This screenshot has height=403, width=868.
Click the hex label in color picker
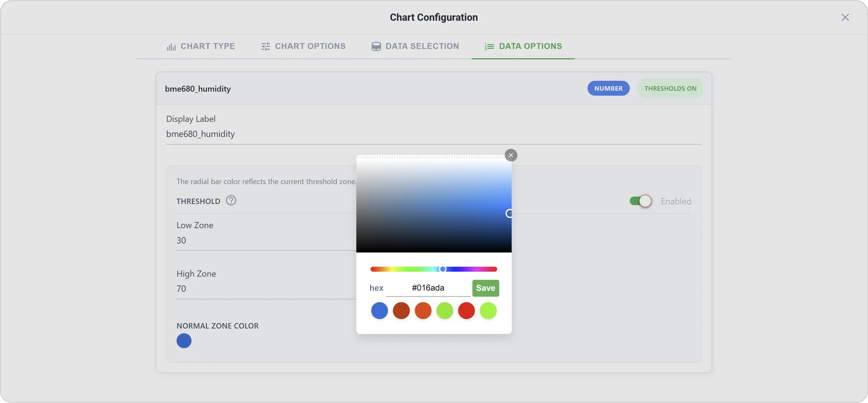376,288
